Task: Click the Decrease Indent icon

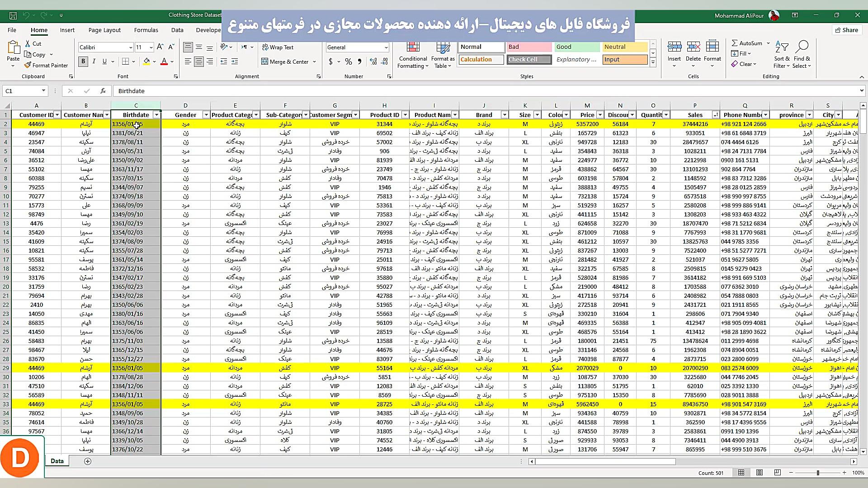Action: click(224, 61)
